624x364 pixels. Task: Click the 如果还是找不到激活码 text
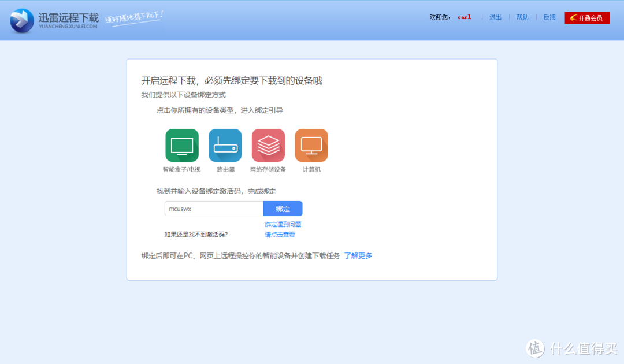tap(196, 235)
